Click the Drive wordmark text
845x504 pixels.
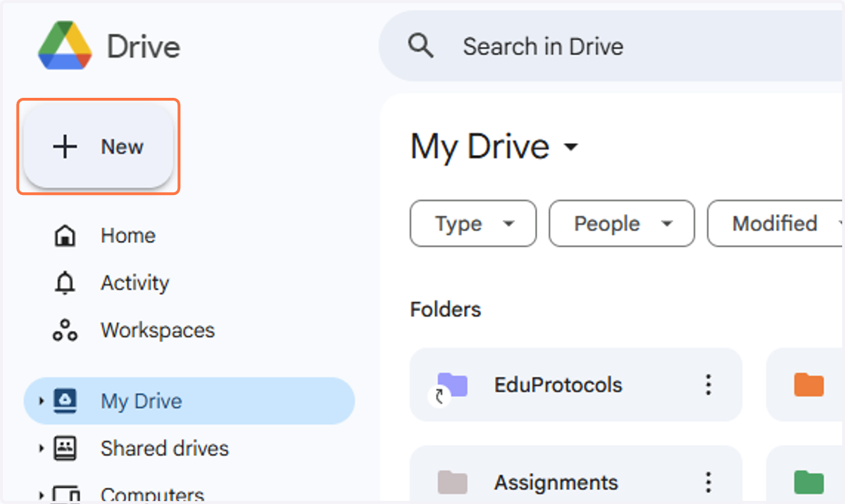point(144,47)
